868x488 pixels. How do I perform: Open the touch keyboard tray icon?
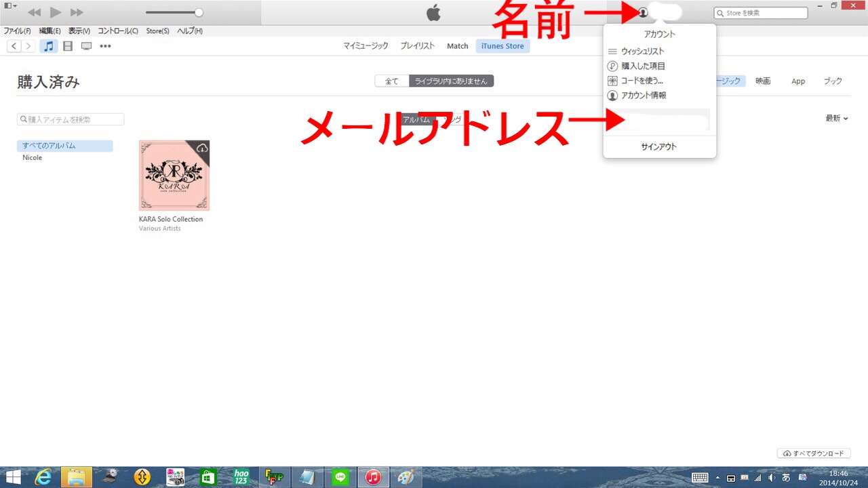[700, 477]
